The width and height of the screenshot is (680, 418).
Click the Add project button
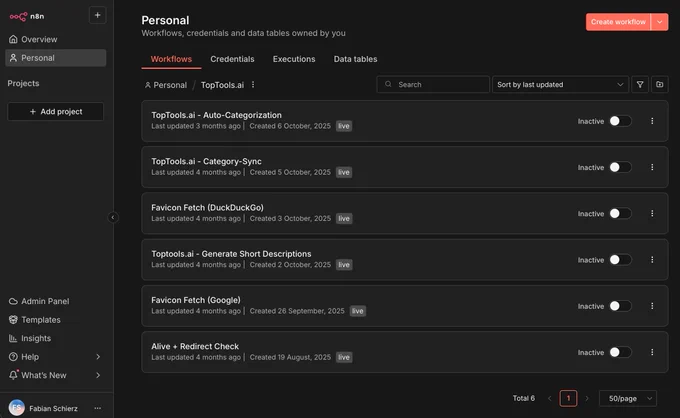pos(56,111)
